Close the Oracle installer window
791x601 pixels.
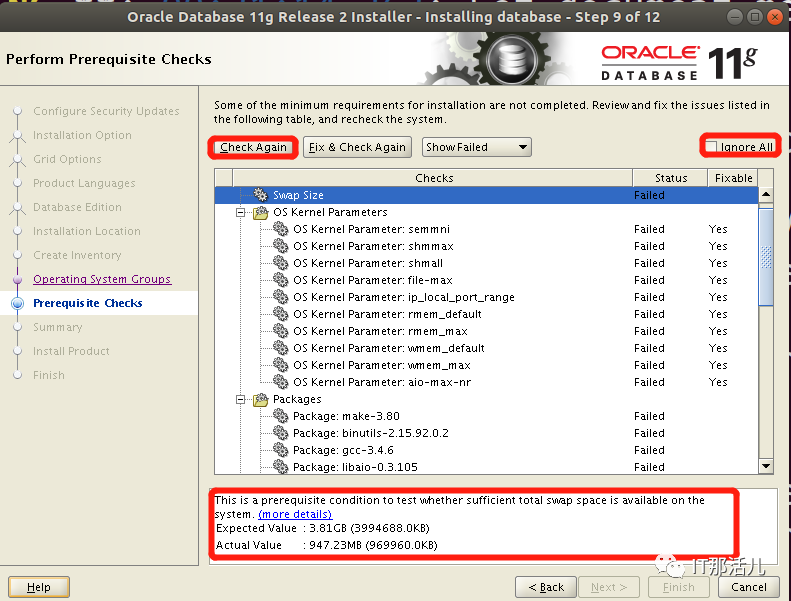(x=774, y=17)
